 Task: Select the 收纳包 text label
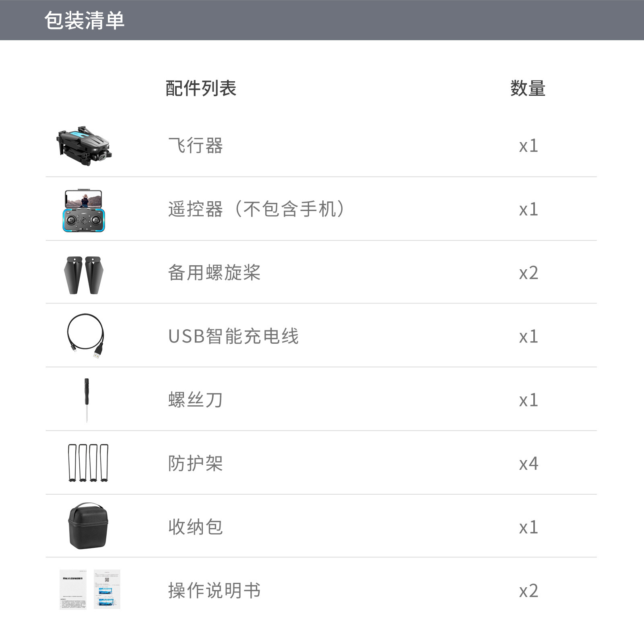click(x=196, y=527)
